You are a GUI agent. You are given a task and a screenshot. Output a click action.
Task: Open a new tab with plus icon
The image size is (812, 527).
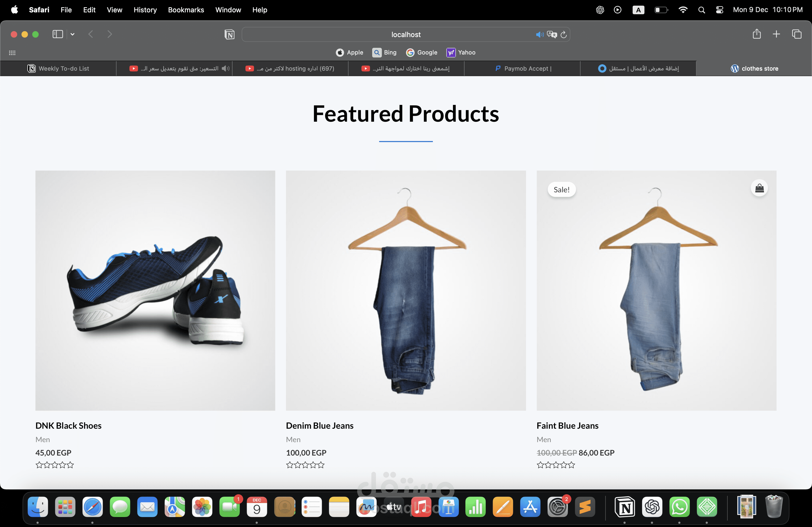coord(776,34)
